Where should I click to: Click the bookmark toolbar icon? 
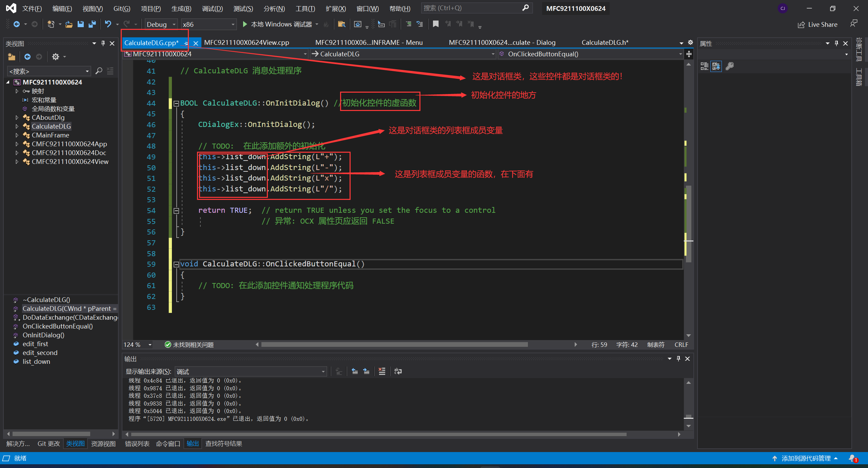pos(436,24)
